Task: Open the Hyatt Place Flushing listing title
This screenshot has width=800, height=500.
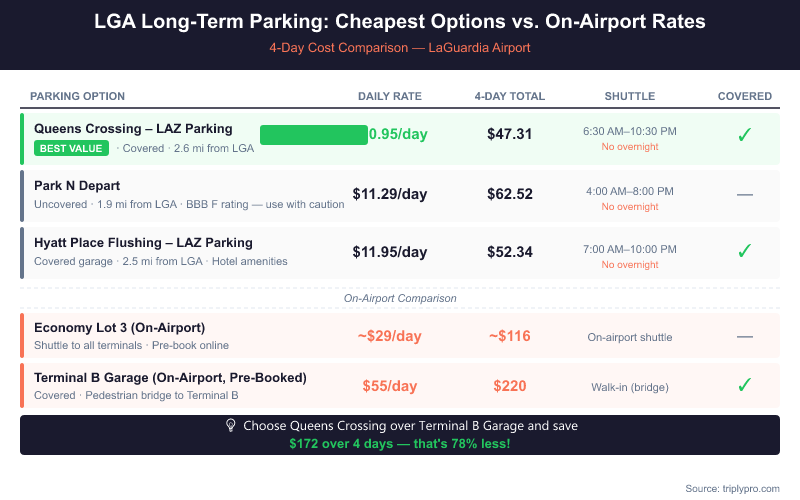Action: click(x=143, y=243)
